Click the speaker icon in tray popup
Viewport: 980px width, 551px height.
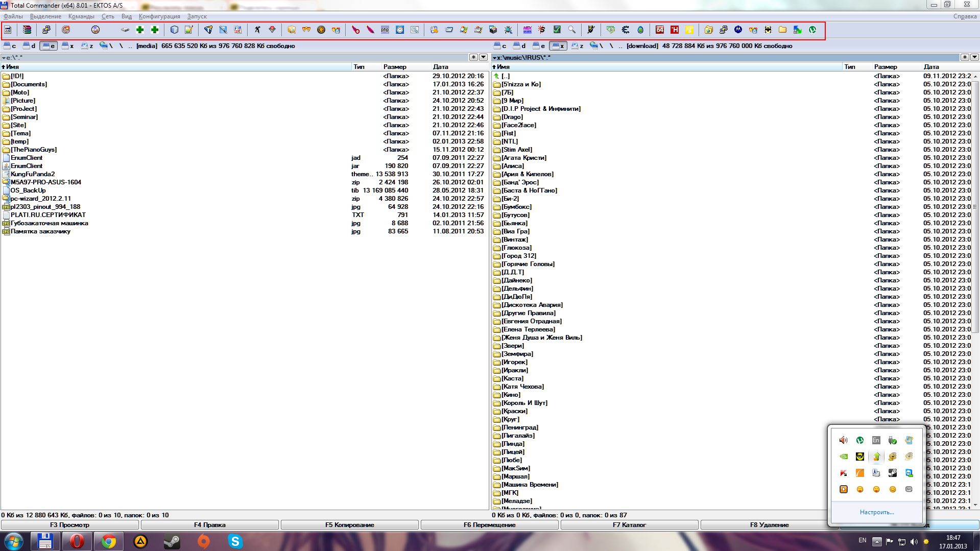843,440
